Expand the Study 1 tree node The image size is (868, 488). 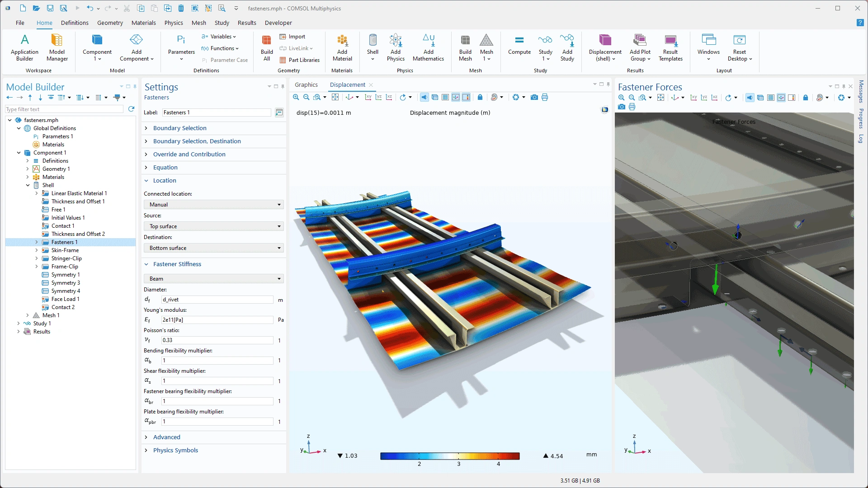coord(19,324)
